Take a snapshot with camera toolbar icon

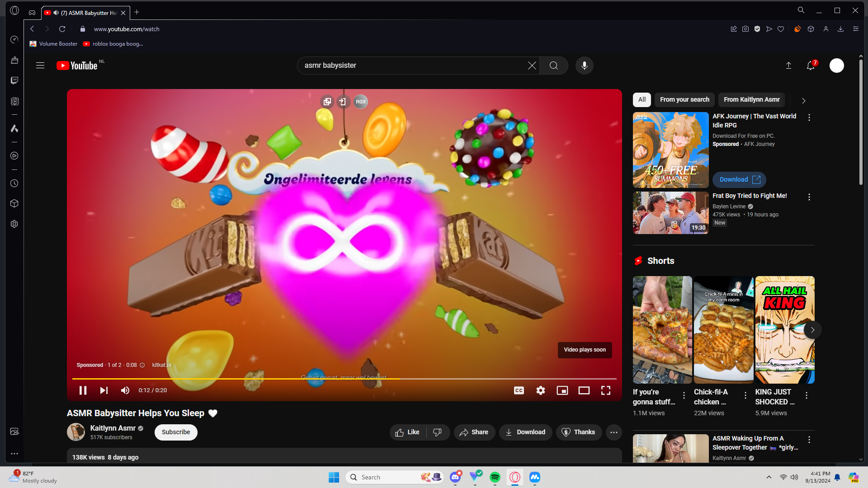pos(745,29)
